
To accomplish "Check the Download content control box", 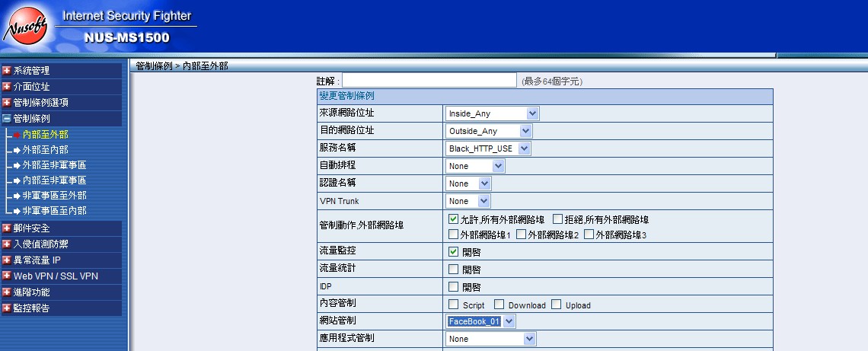I will coord(499,304).
